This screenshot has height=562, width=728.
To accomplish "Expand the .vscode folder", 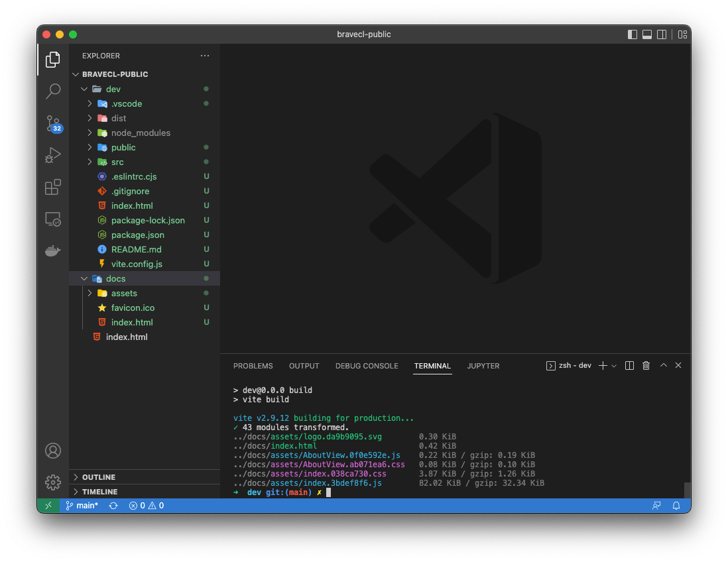I will click(145, 103).
